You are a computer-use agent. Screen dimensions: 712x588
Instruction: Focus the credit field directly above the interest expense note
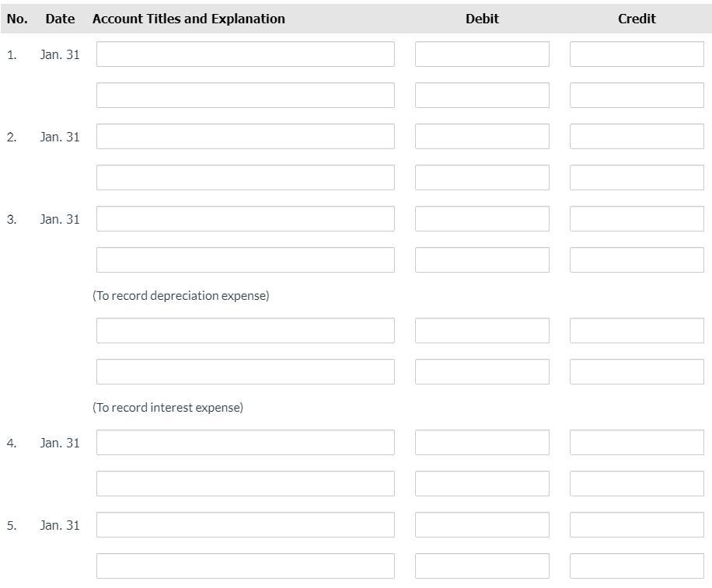(x=637, y=372)
